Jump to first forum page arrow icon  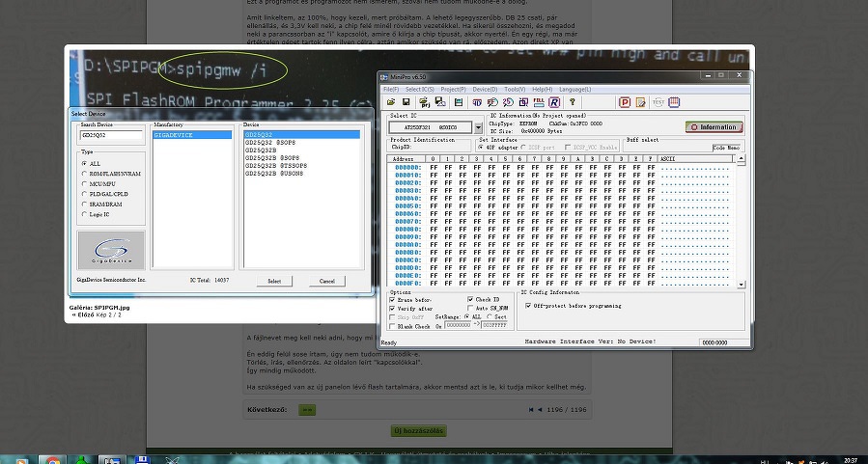(x=531, y=410)
